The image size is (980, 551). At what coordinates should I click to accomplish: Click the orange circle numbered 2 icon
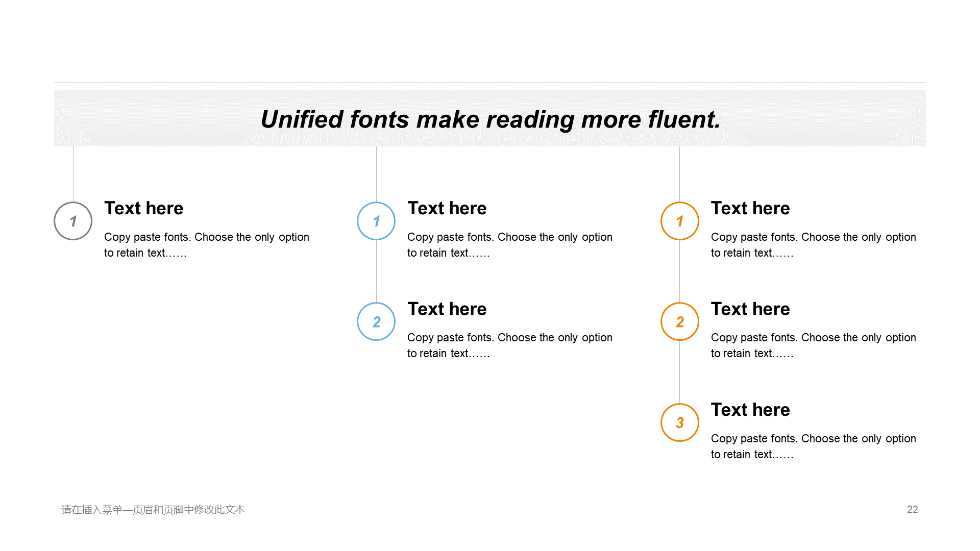[x=680, y=321]
